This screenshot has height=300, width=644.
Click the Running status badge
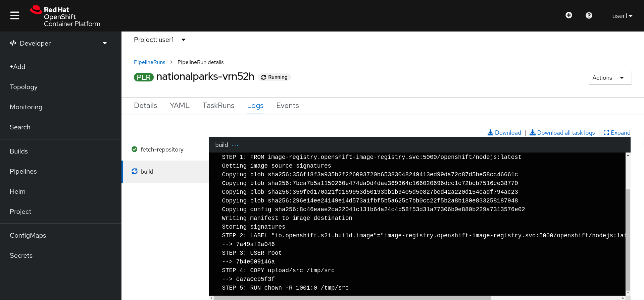[274, 77]
